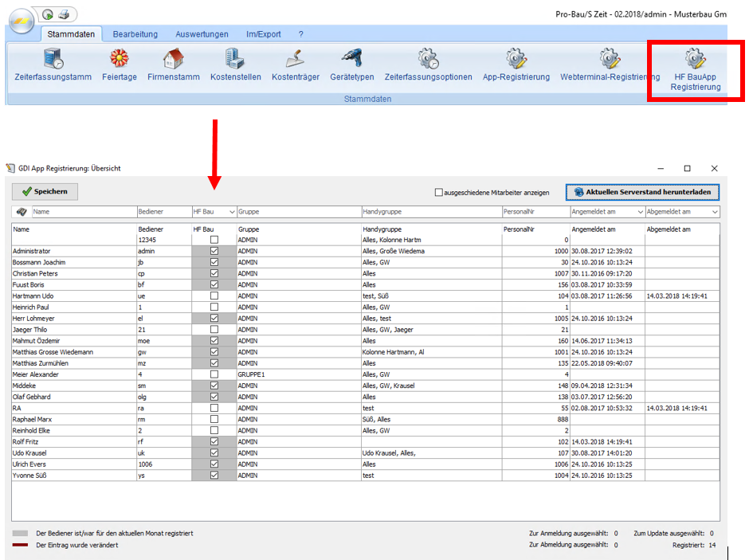Screen dimensions: 749x560
Task: Open Zeiterfassungsstamm in the ribbon
Action: tap(53, 61)
